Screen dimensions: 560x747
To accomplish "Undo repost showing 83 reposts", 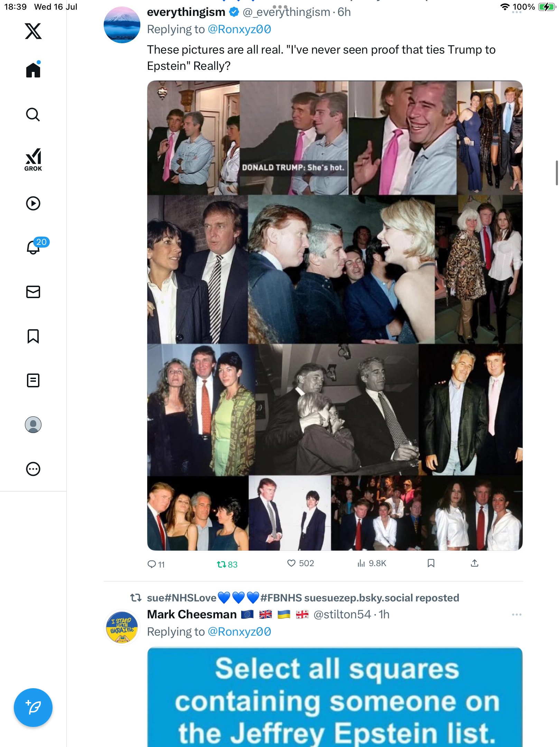I will coord(227,564).
